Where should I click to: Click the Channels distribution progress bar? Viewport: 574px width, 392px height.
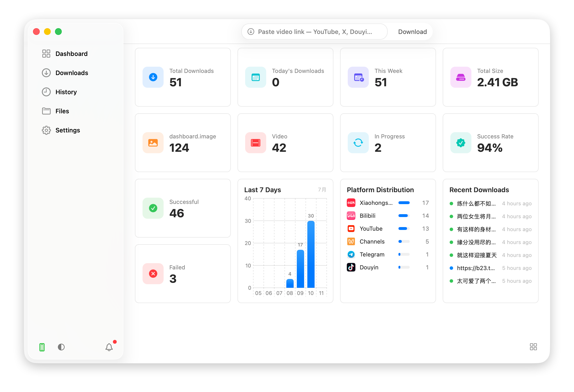(404, 241)
